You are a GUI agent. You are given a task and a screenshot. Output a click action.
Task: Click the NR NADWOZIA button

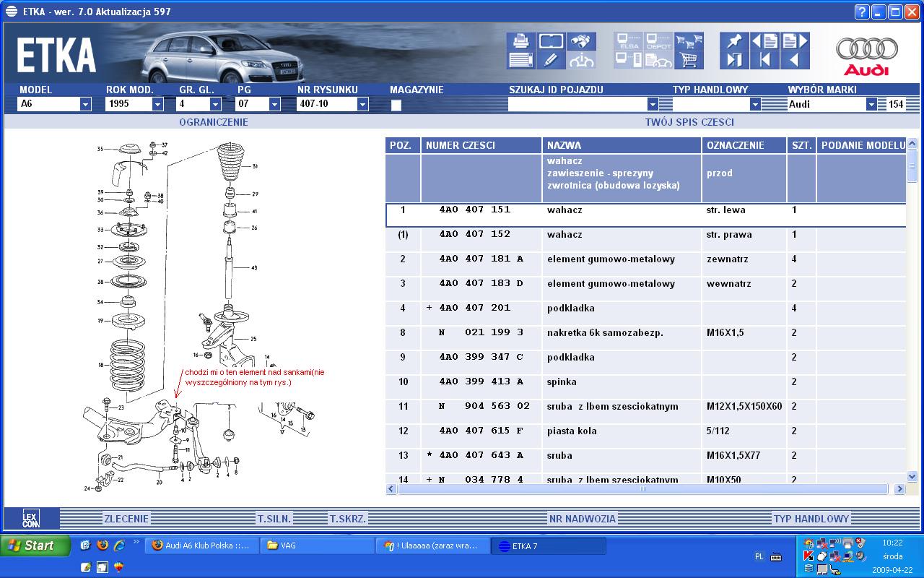[x=583, y=518]
